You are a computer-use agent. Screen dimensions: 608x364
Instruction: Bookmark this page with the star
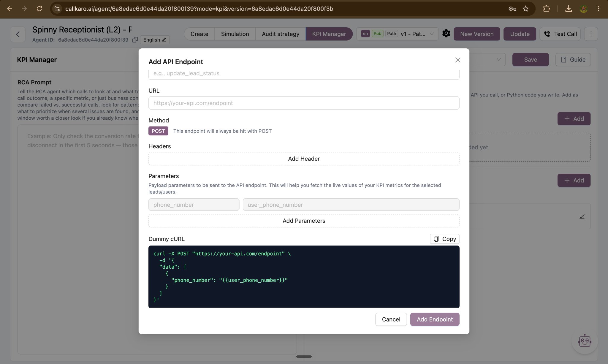pyautogui.click(x=526, y=9)
